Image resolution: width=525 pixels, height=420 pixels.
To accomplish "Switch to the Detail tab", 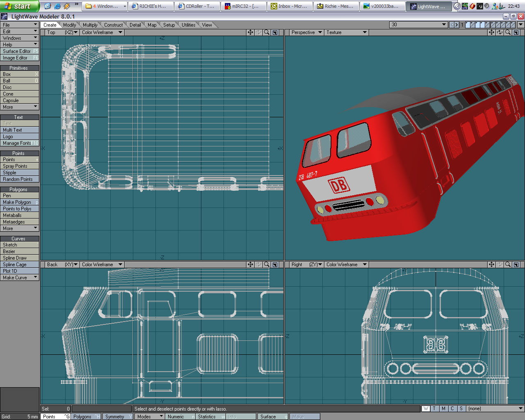I will [135, 25].
